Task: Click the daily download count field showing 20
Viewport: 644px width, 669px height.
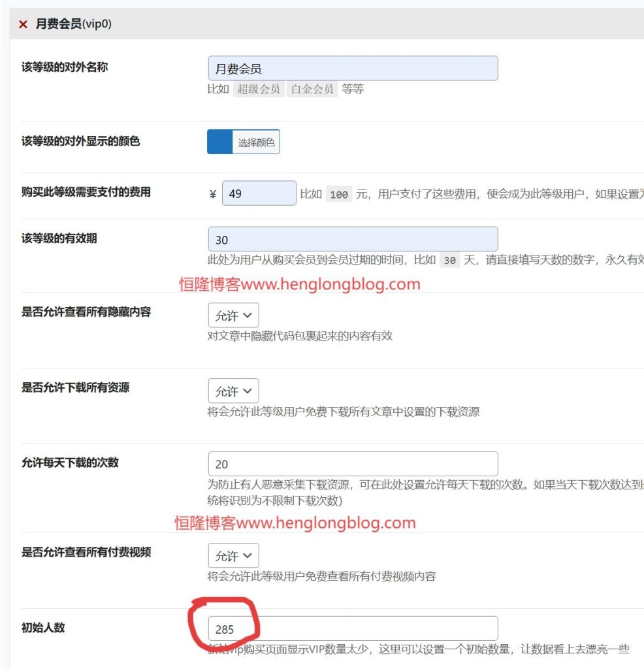Action: (x=353, y=464)
